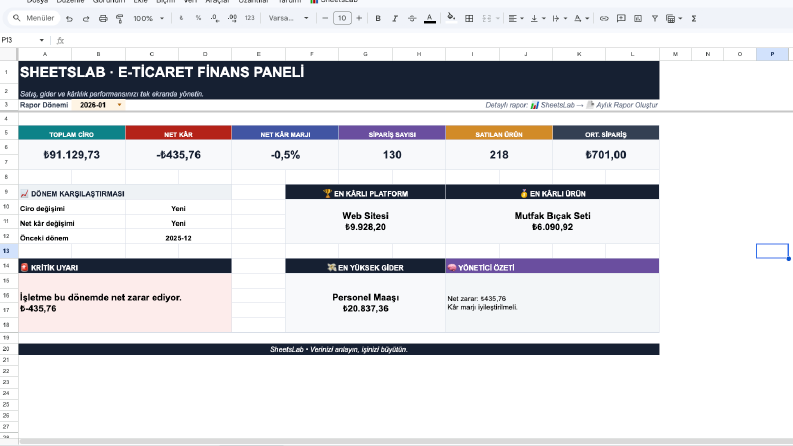Click Aylık Rapor Oluştur text
Image resolution: width=793 pixels, height=446 pixels.
point(627,105)
